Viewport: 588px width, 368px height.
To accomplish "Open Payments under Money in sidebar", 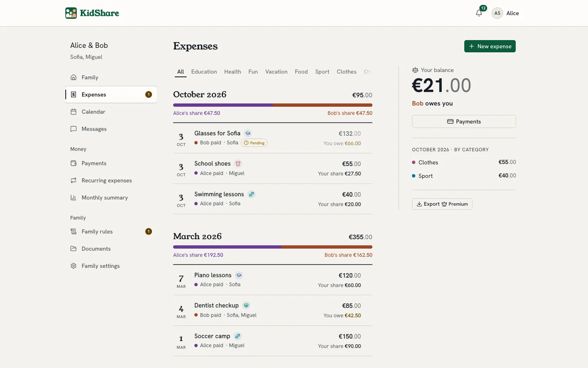I will click(x=111, y=163).
